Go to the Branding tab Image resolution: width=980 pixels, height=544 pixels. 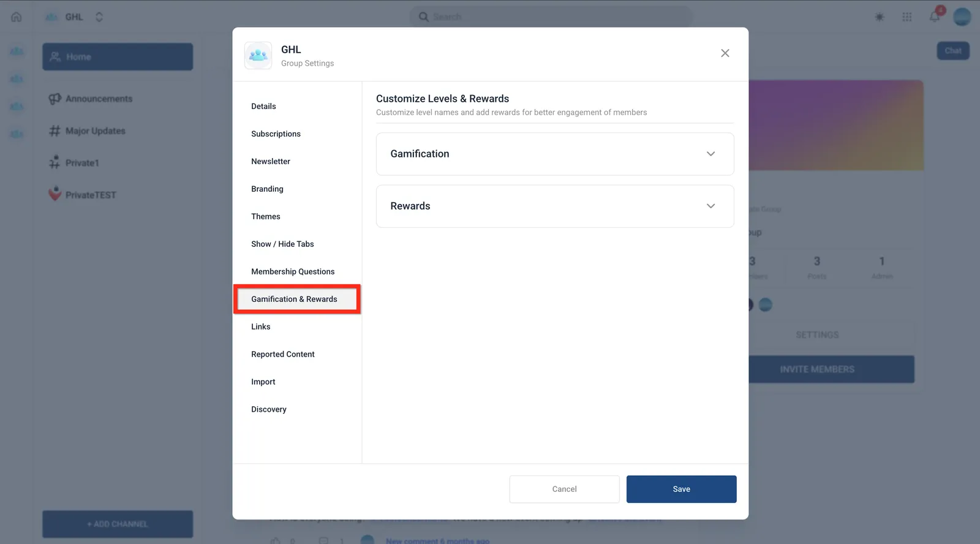click(267, 189)
